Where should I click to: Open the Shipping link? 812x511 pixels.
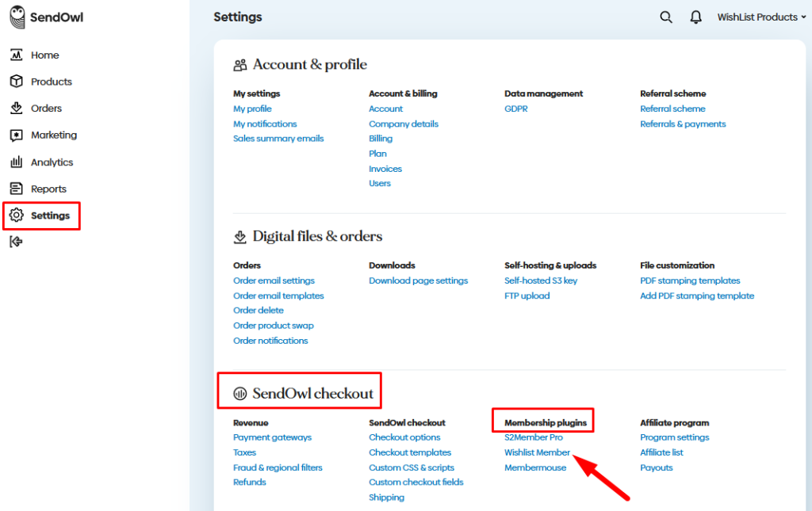(386, 497)
